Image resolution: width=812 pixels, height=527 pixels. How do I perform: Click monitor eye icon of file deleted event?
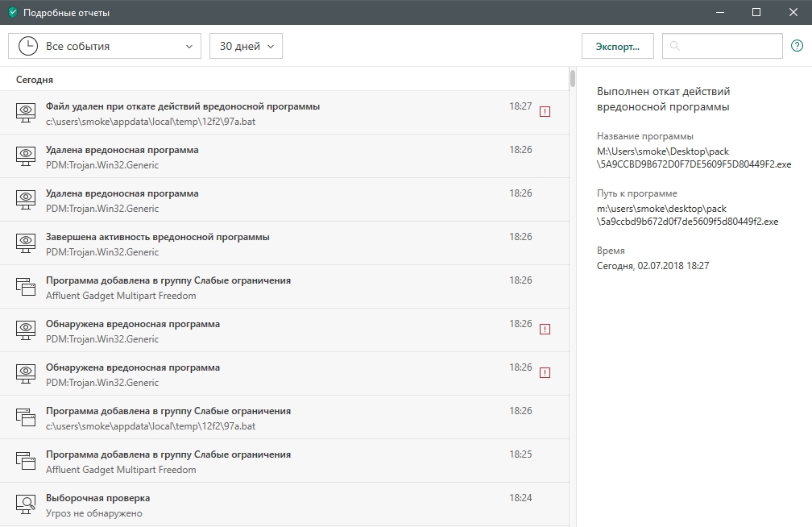pyautogui.click(x=27, y=113)
